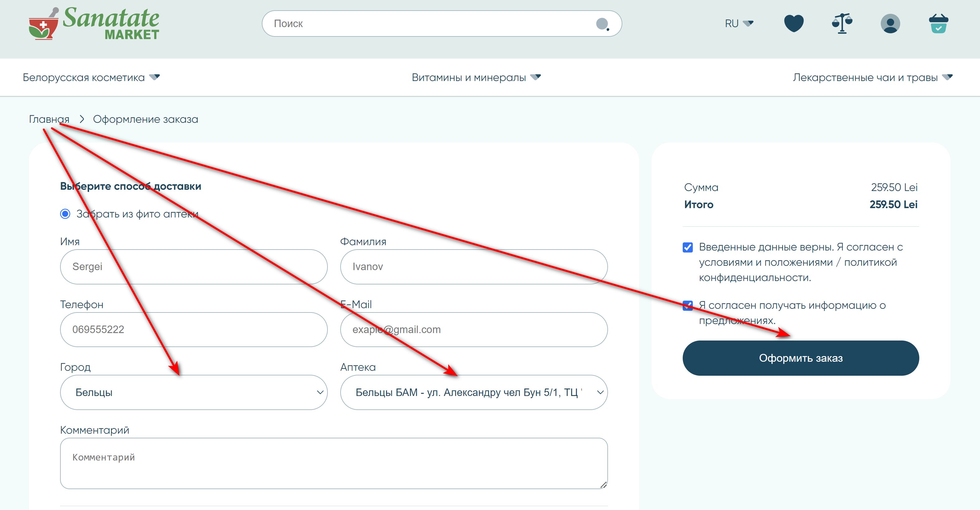The image size is (980, 510).
Task: Click the Итого total amount 259.50 Lei
Action: pos(893,204)
